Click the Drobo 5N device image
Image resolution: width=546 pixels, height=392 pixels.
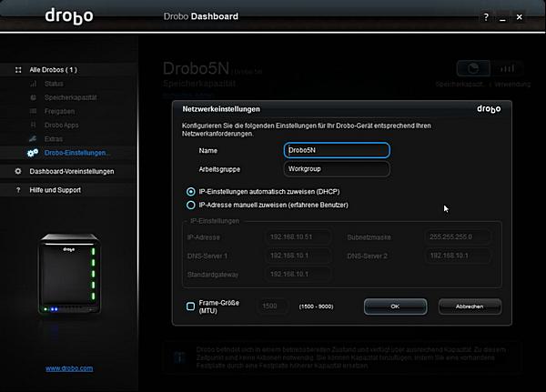pyautogui.click(x=69, y=274)
